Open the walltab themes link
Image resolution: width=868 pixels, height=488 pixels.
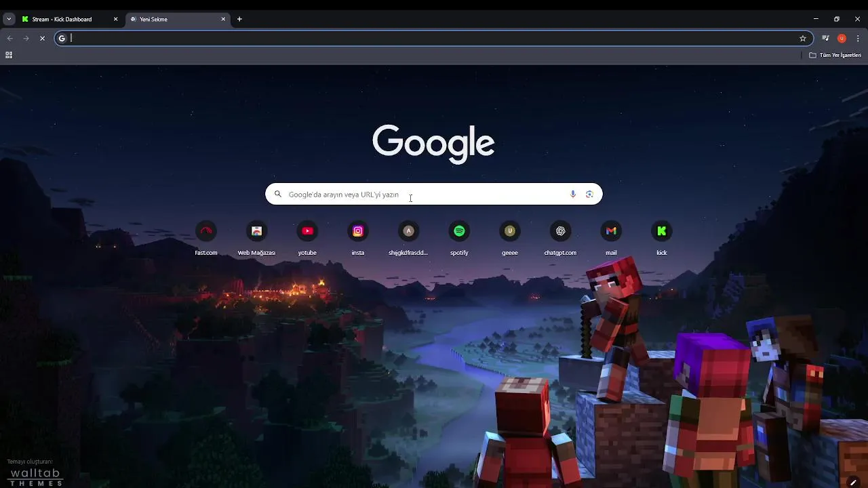[x=37, y=476]
